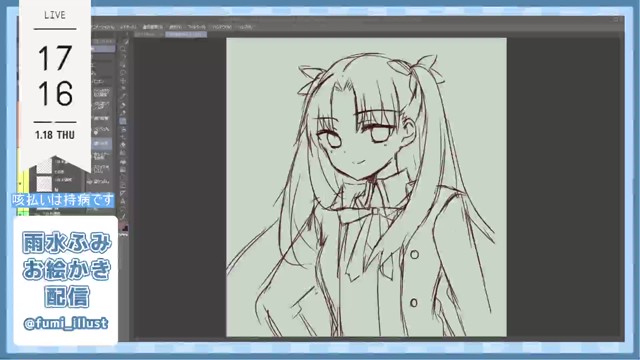Image resolution: width=640 pixels, height=360 pixels.
Task: Select the Pen tool icon in the tool palette
Action: (x=123, y=96)
